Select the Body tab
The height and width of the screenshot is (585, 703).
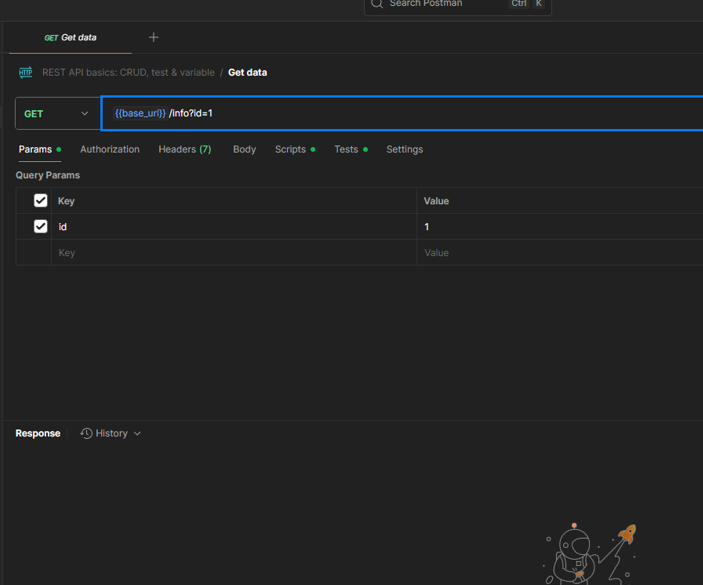click(244, 149)
